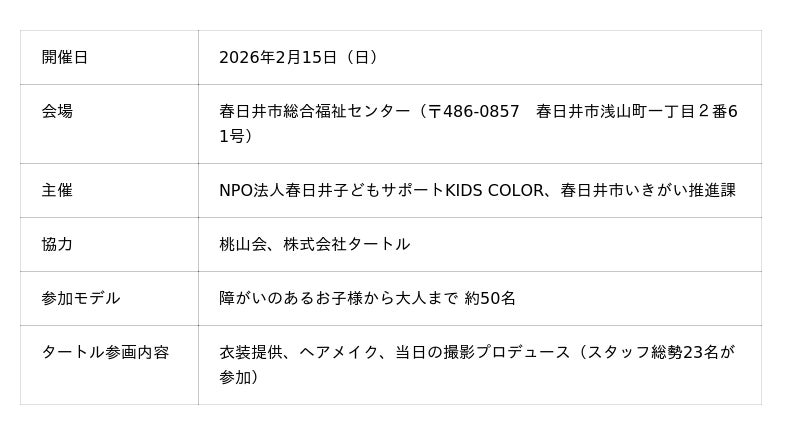This screenshot has height=435, width=800.
Task: Click the 協力 label cell
Action: coord(57,244)
